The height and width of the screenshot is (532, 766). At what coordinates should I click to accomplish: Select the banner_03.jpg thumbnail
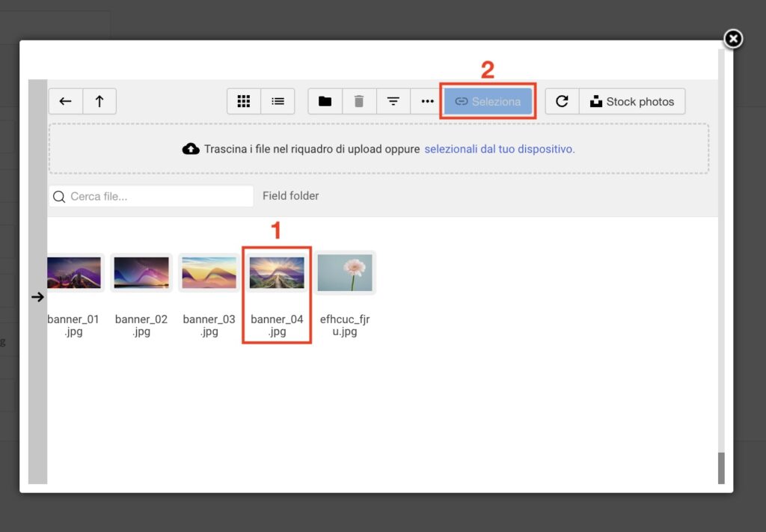click(209, 272)
